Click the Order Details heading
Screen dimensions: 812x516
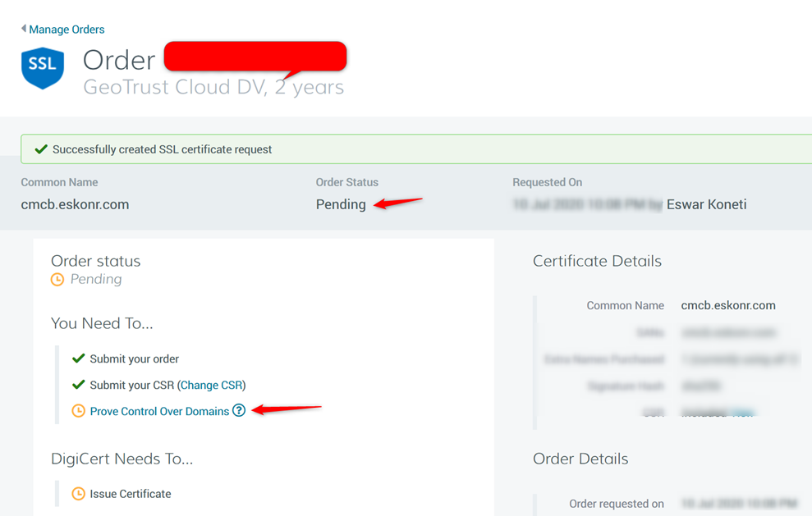click(580, 459)
